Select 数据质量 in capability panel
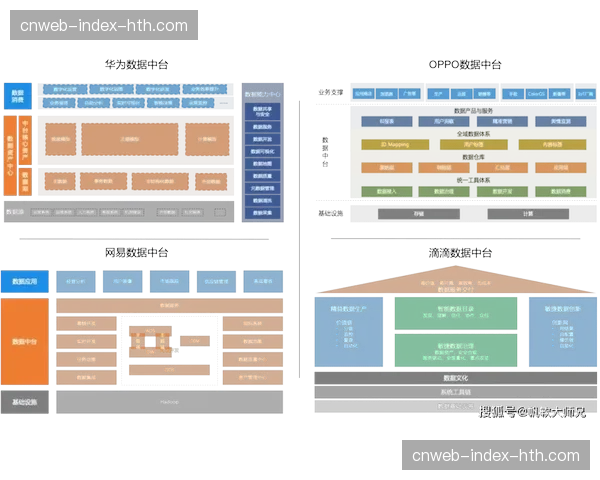 click(x=262, y=176)
